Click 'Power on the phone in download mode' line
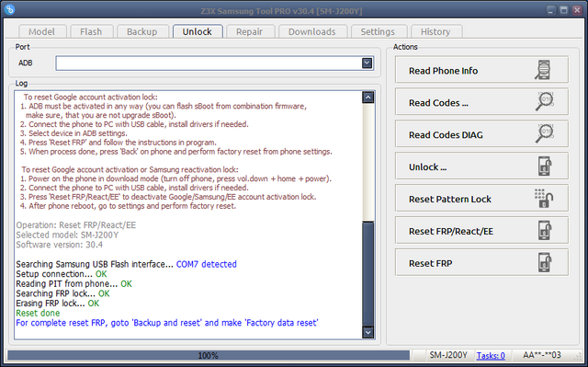 175,178
